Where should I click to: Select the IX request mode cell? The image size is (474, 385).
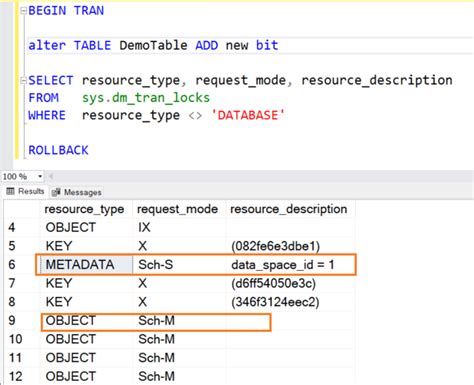point(179,227)
